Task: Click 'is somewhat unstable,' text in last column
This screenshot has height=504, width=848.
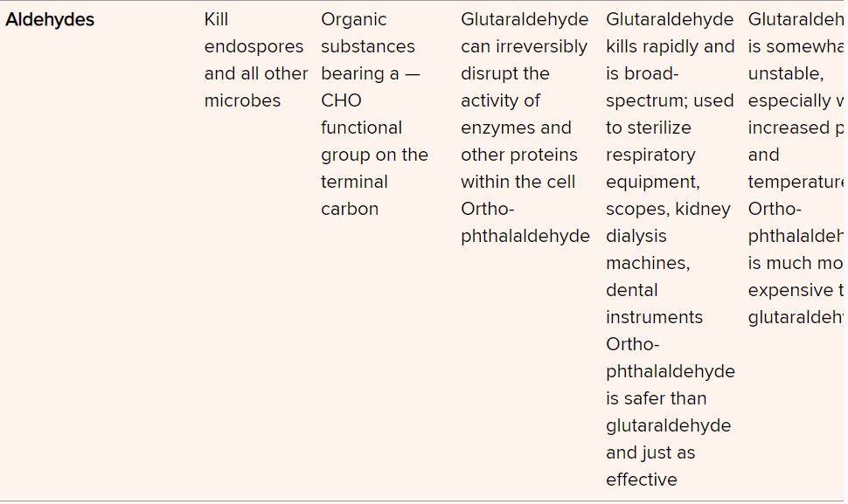Action: click(x=797, y=60)
